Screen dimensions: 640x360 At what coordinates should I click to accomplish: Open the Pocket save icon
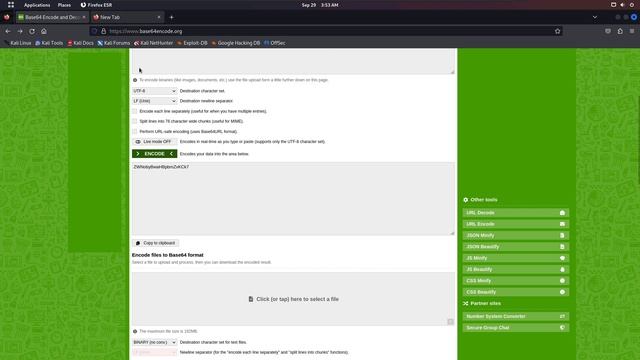608,31
